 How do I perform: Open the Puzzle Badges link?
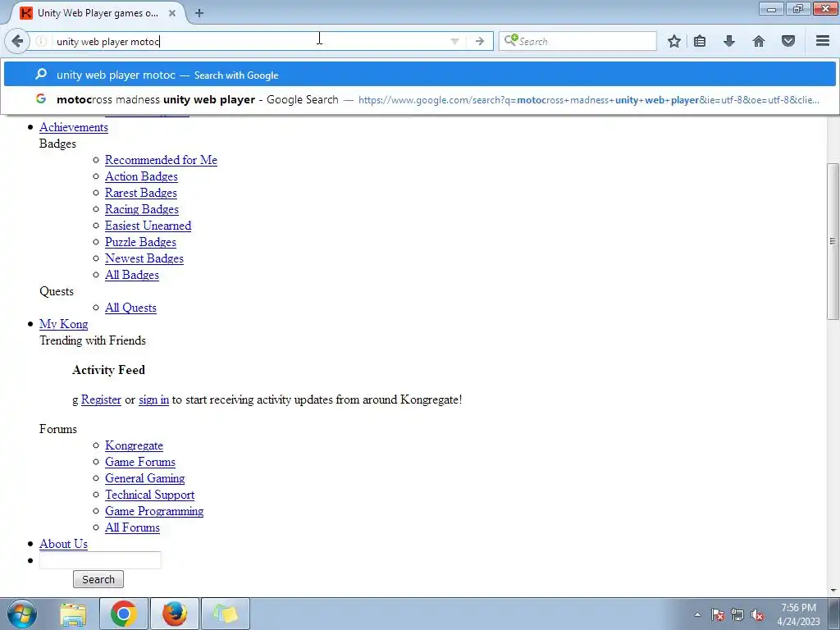pos(140,242)
